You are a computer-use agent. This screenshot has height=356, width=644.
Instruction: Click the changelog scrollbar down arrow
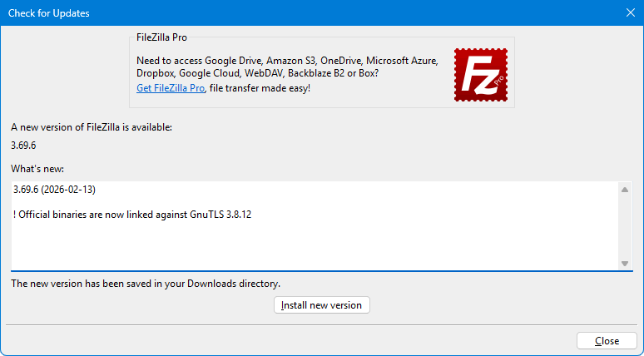[x=625, y=263]
